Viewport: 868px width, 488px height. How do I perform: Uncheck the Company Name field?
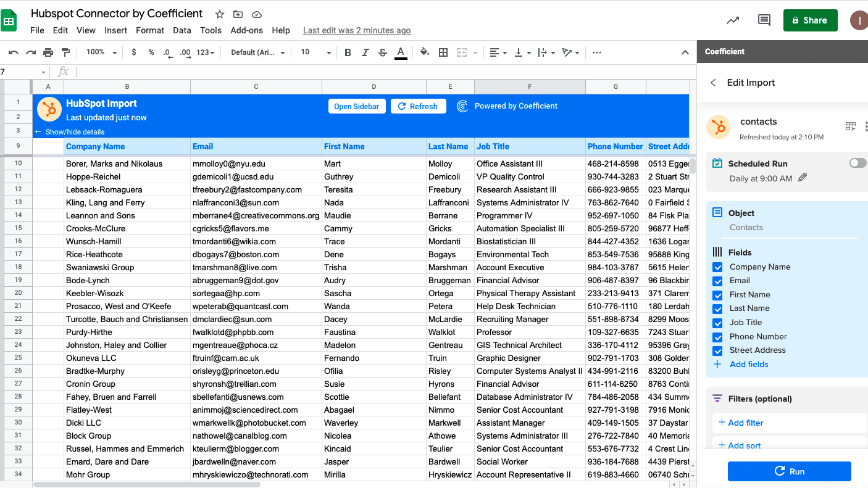[x=717, y=267]
